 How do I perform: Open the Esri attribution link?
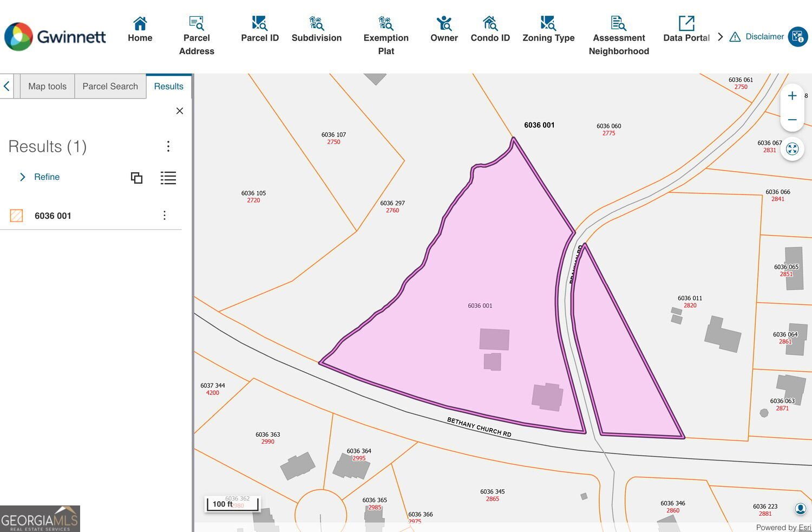805,528
